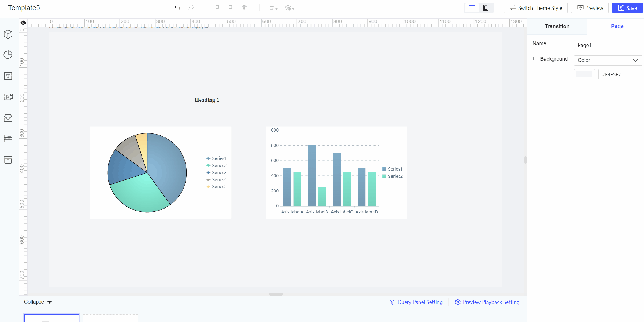Open the text component icon
The width and height of the screenshot is (644, 322).
tap(8, 76)
